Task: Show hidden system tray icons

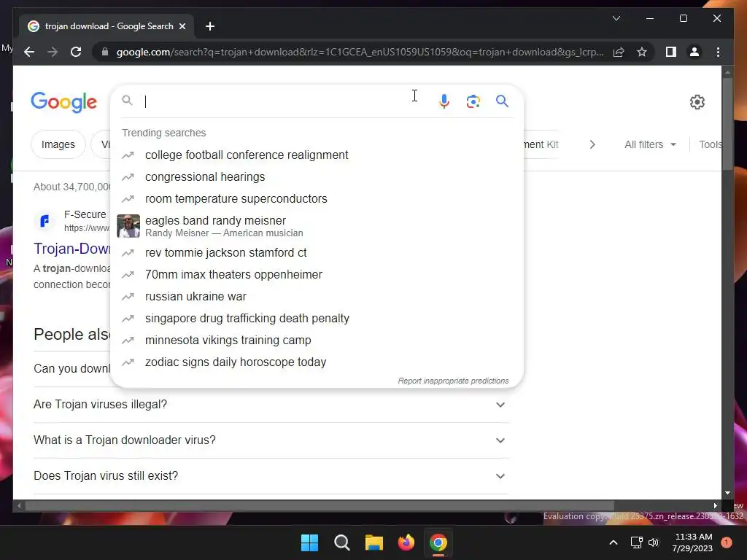Action: 614,542
